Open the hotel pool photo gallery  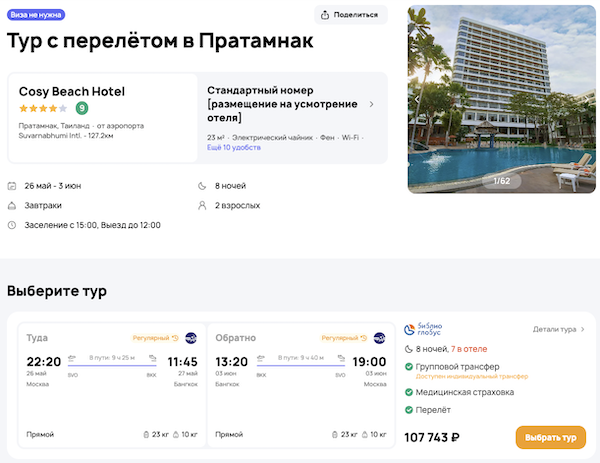tap(500, 99)
